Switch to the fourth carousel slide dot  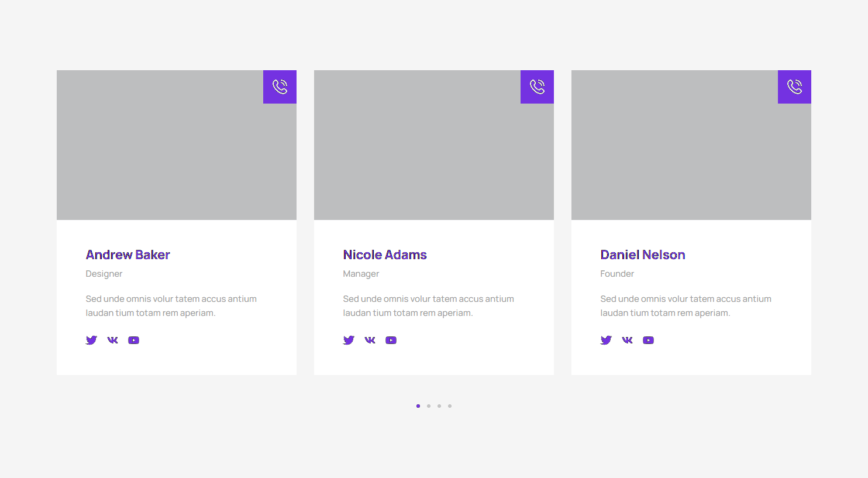(x=450, y=406)
